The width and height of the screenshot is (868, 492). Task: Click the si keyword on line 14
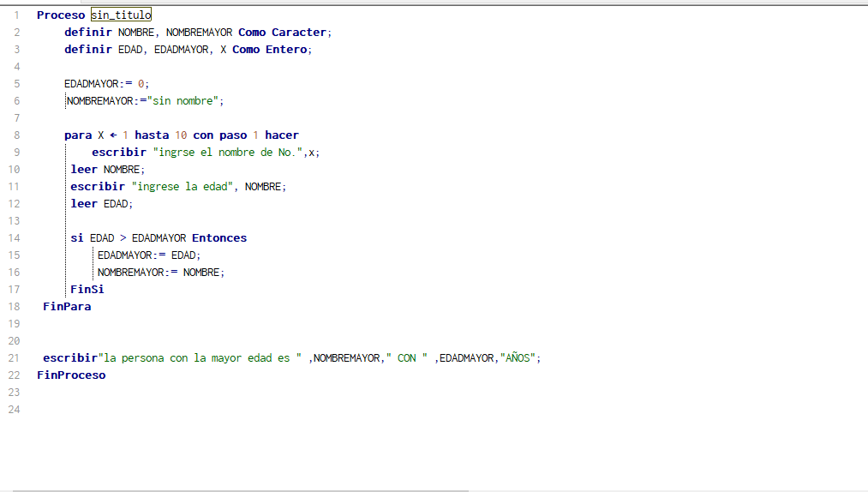click(77, 238)
